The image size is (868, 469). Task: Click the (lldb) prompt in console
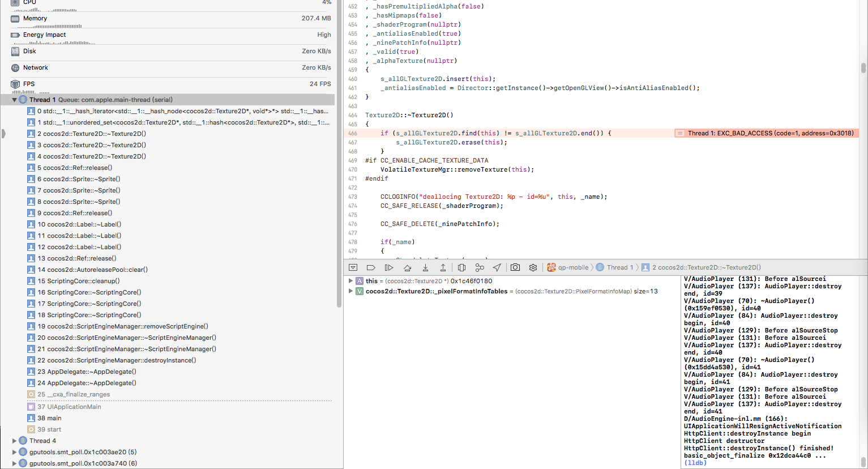(695, 463)
